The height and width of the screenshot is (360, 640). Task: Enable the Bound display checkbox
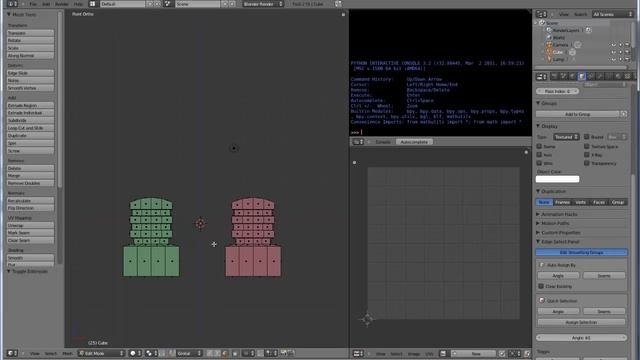587,137
